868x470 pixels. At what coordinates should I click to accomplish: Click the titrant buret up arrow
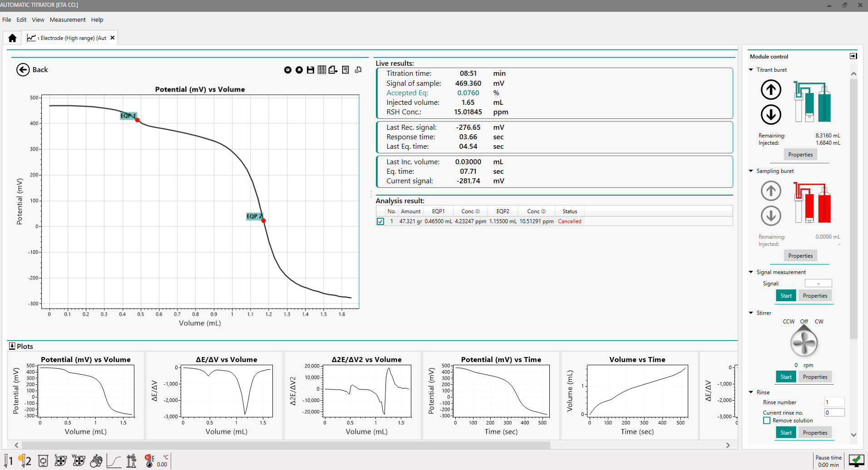[x=771, y=90]
